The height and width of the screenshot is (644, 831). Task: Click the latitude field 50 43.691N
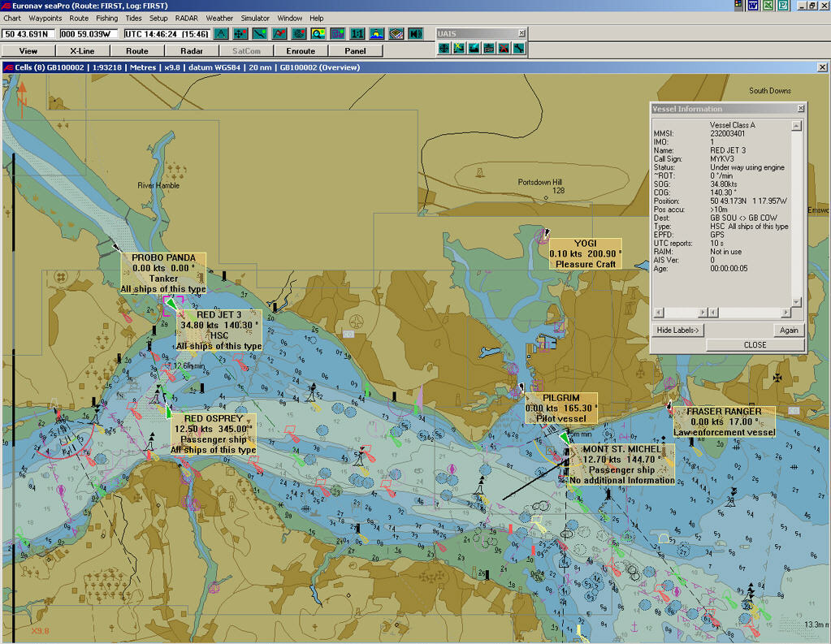(28, 34)
